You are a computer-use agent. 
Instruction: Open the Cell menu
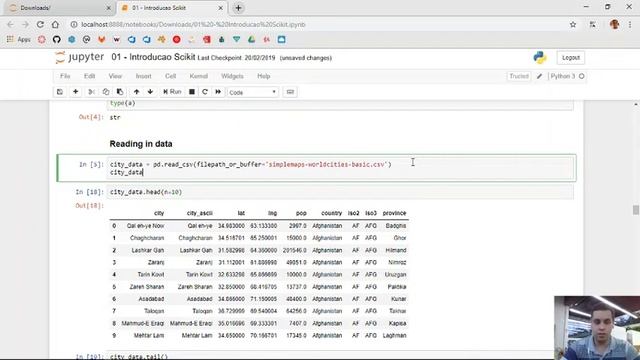click(x=170, y=76)
